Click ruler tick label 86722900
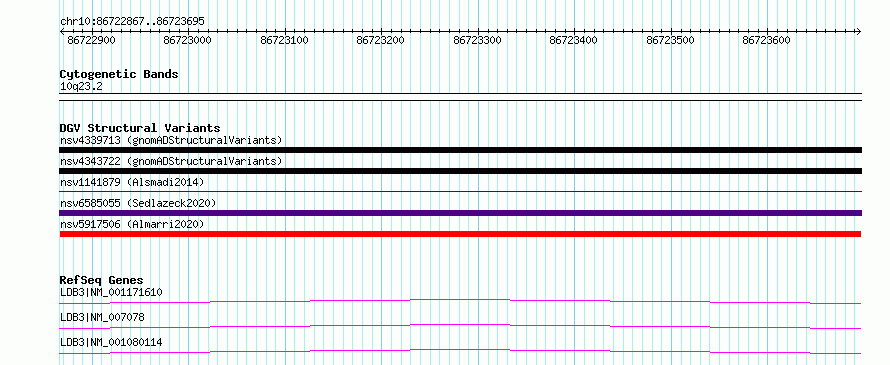The image size is (890, 365). click(x=91, y=40)
